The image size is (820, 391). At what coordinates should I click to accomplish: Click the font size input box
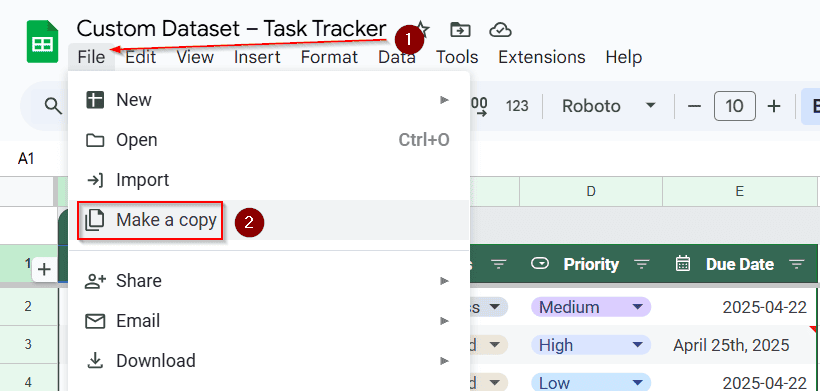(734, 106)
